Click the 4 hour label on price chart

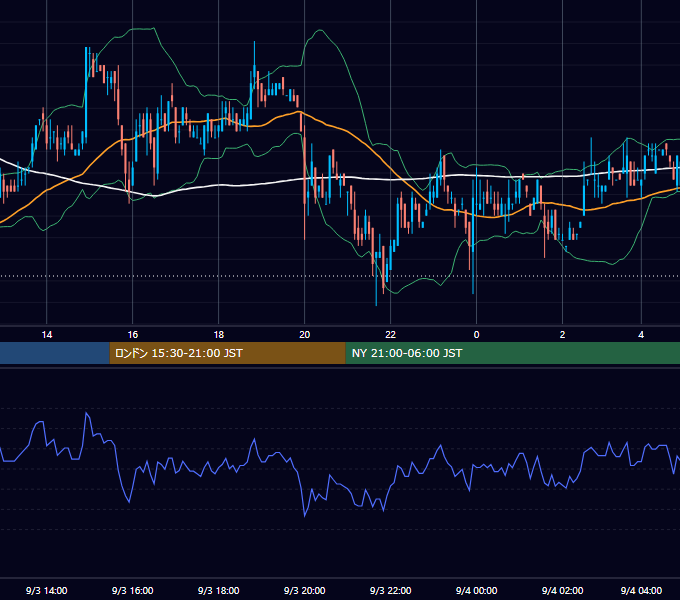641,335
